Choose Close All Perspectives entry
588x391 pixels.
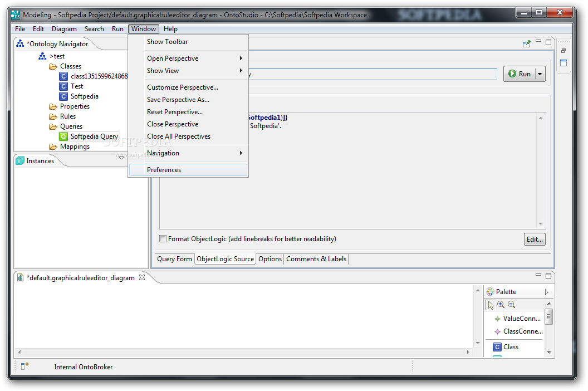point(188,136)
